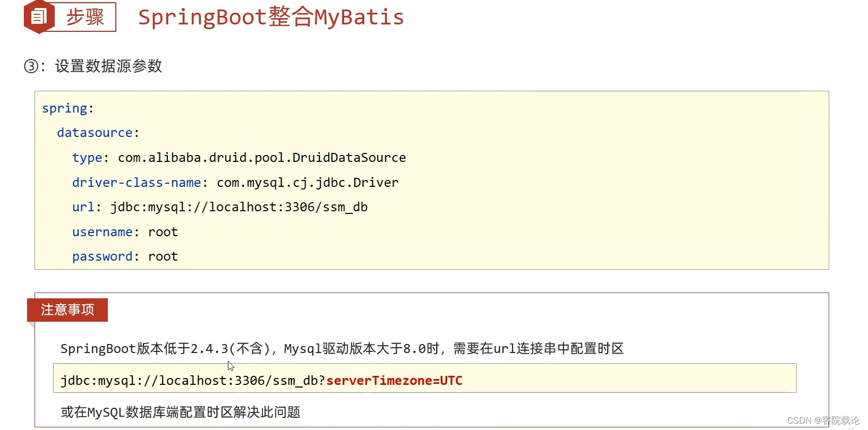This screenshot has width=868, height=430.
Task: Select the 'driver-class-name' key
Action: [137, 183]
